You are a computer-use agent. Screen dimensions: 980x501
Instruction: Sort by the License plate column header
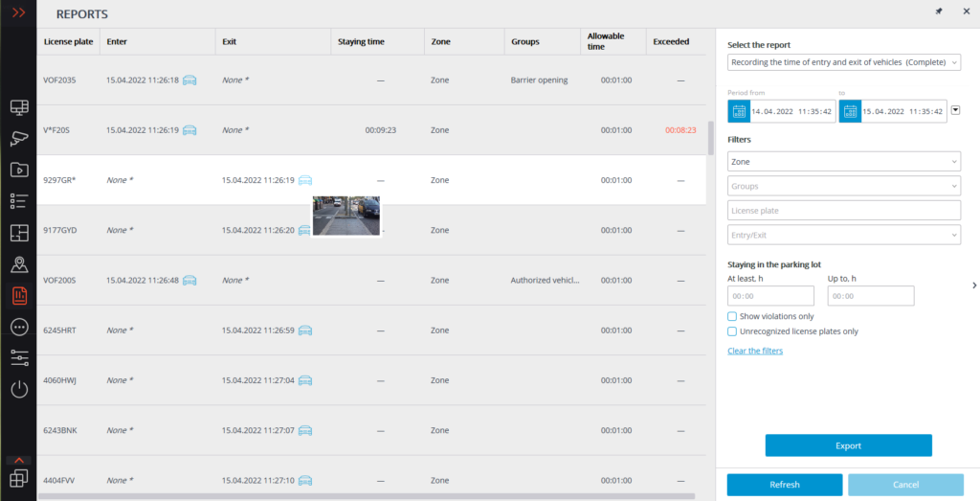coord(66,42)
